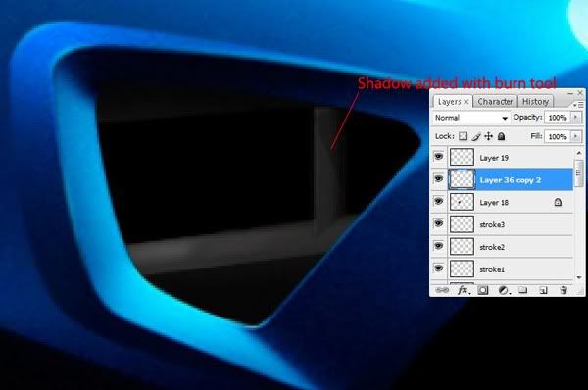
Task: Add a layer mask
Action: (x=483, y=290)
